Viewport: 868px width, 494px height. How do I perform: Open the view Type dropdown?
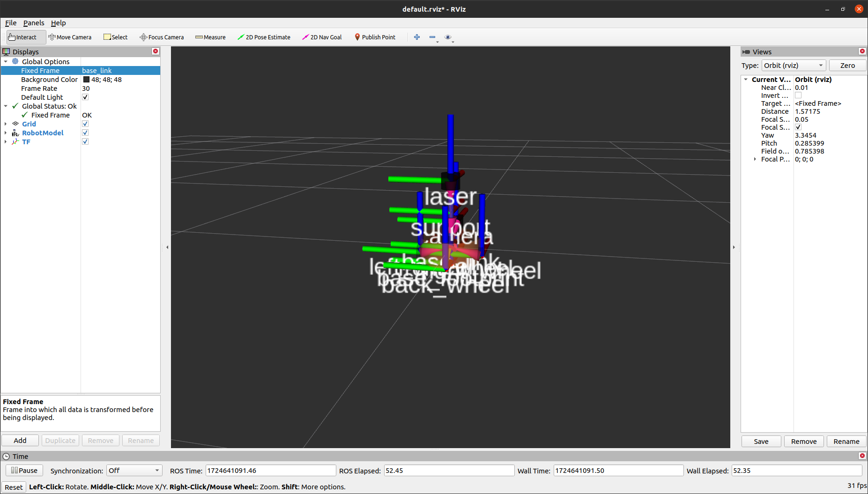(794, 66)
